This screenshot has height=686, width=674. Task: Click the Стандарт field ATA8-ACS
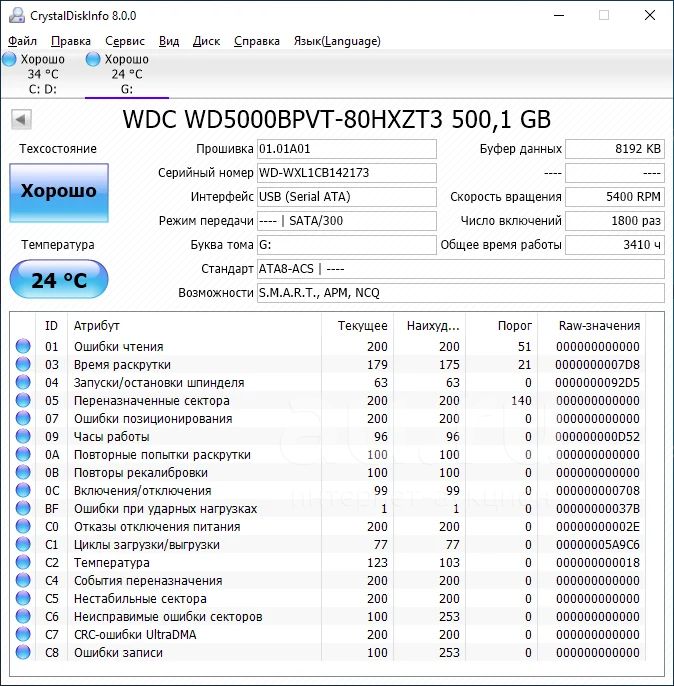[461, 269]
